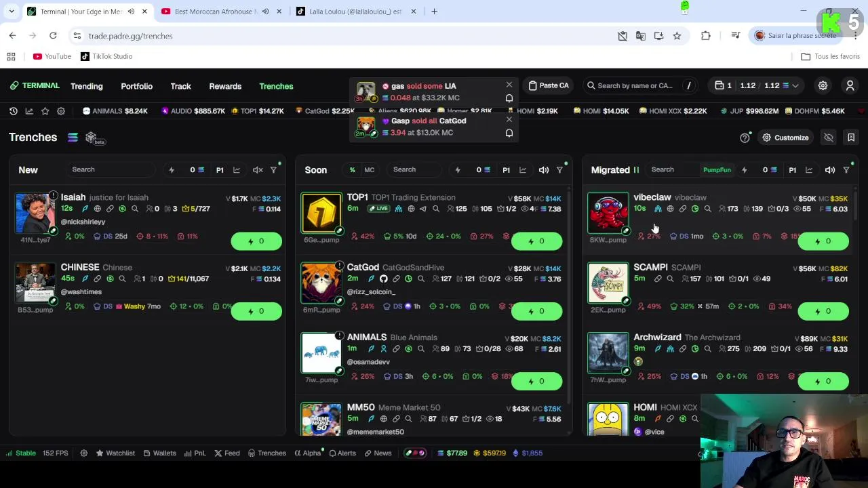
Task: Unmute sound in New column
Action: (258, 170)
